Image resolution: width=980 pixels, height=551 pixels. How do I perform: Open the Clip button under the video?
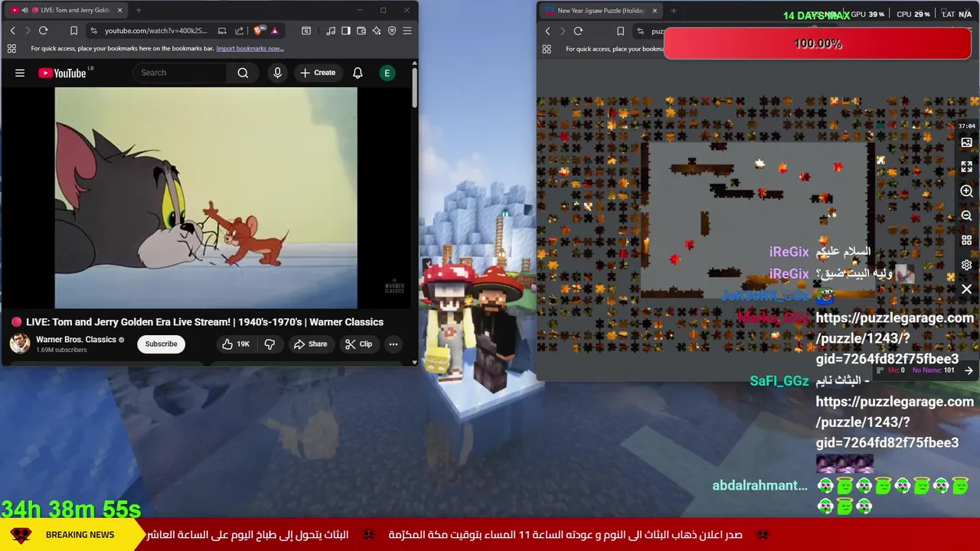pos(358,344)
